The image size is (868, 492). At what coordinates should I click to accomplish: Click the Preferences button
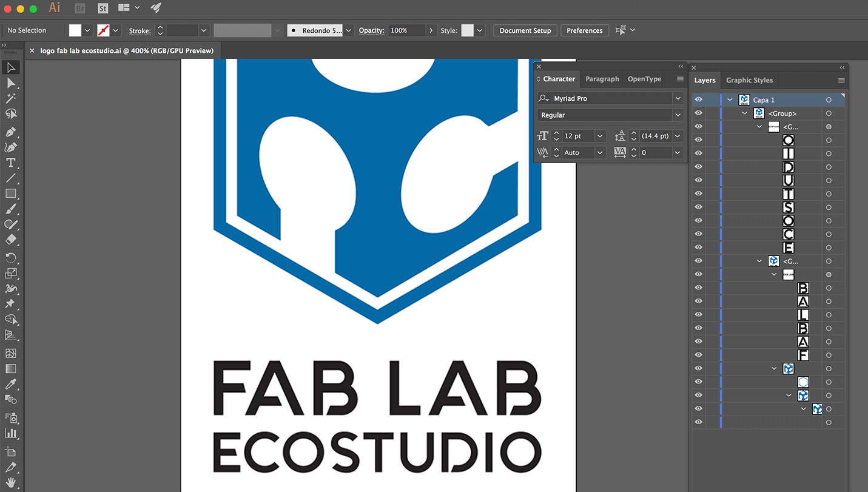click(x=585, y=30)
